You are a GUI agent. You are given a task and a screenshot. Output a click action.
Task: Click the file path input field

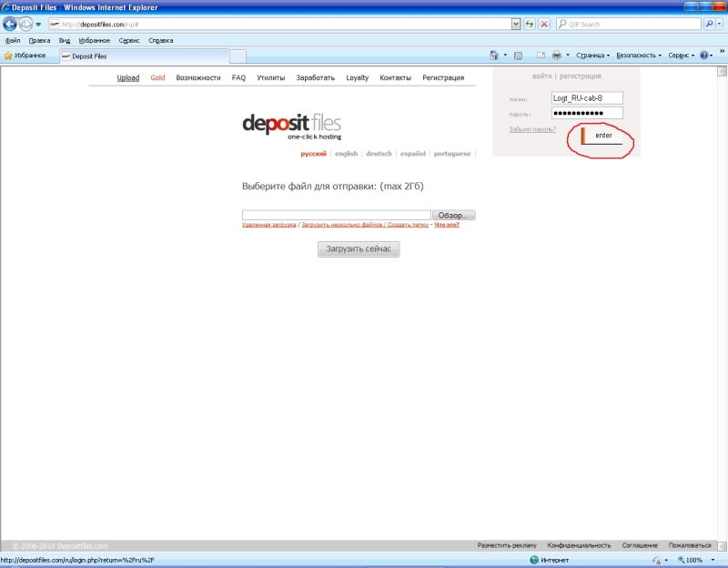click(x=337, y=215)
